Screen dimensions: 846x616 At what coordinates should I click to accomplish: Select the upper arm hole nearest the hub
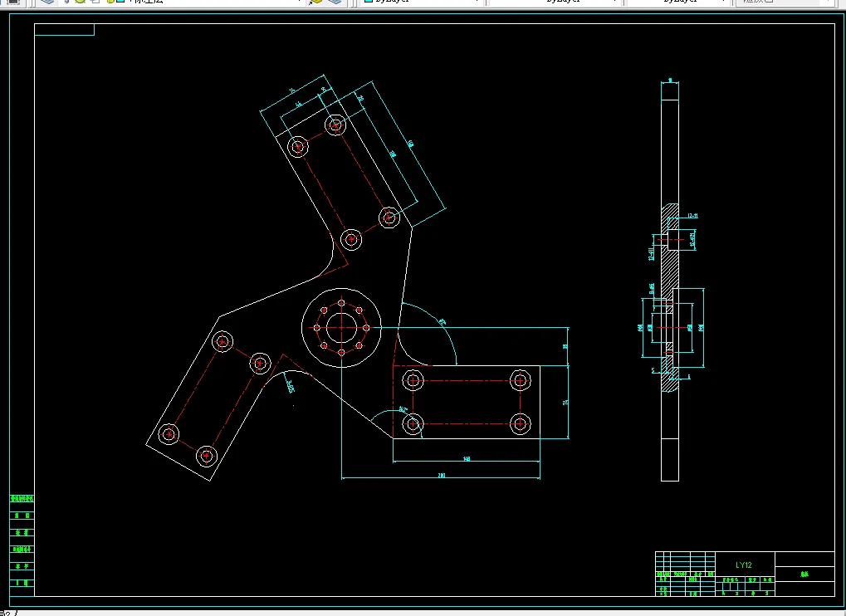(351, 239)
